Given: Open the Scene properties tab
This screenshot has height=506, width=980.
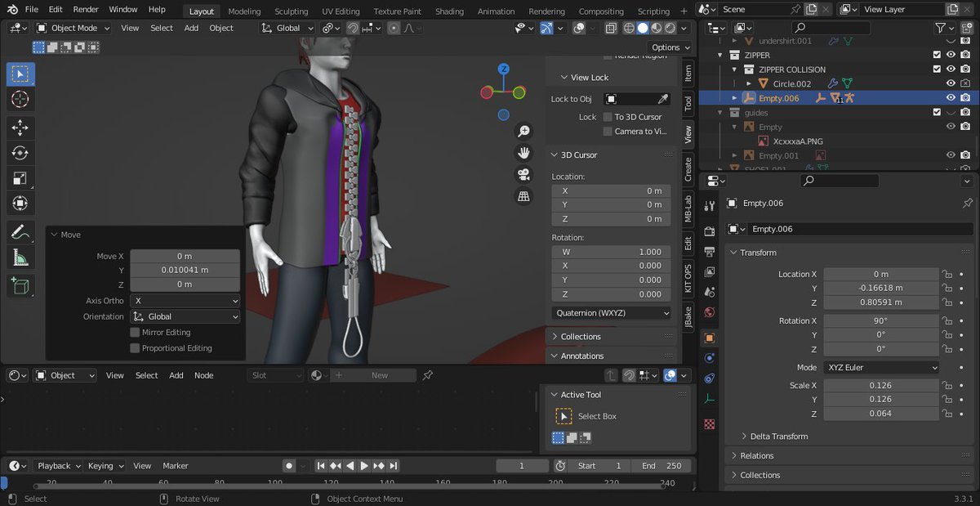Looking at the screenshot, I should (x=709, y=293).
